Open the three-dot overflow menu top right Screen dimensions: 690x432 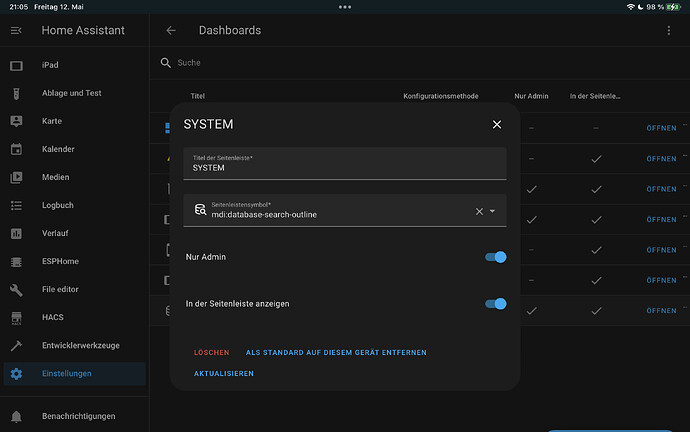[668, 30]
